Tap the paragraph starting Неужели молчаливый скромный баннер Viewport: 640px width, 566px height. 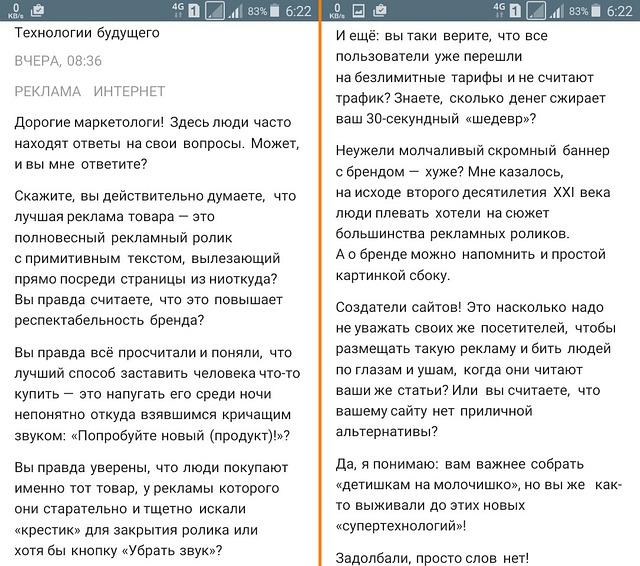473,213
